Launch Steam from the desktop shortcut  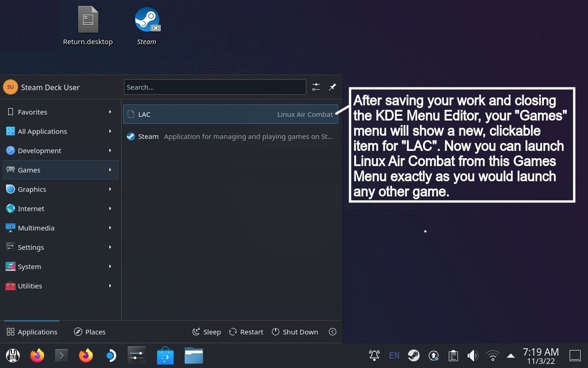click(147, 26)
